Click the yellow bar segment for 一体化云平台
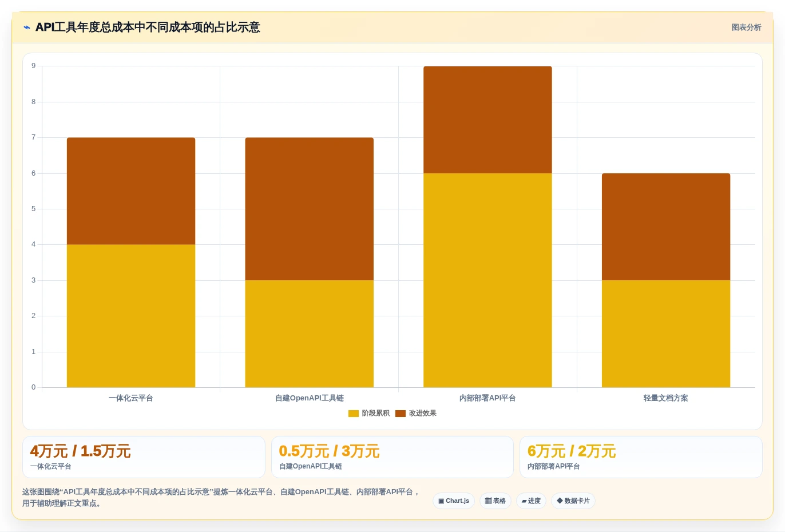The height and width of the screenshot is (532, 785). pos(131,316)
